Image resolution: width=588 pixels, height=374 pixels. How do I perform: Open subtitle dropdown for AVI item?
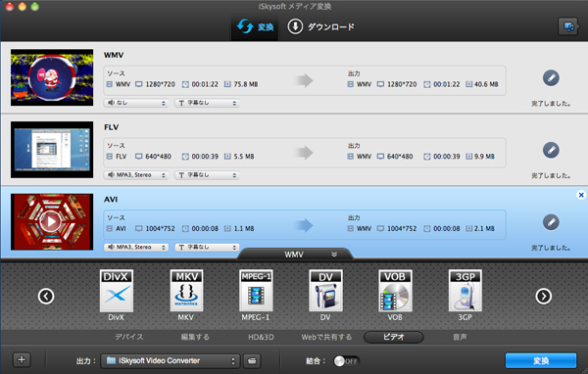(207, 248)
